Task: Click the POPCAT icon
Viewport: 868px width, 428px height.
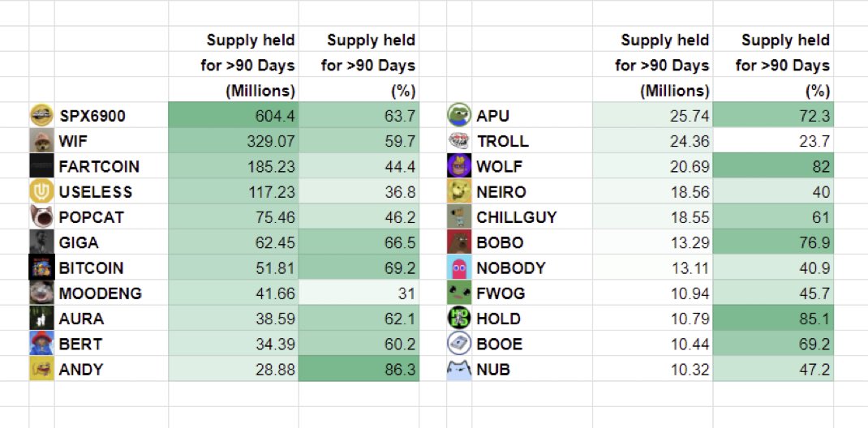Action: click(41, 217)
